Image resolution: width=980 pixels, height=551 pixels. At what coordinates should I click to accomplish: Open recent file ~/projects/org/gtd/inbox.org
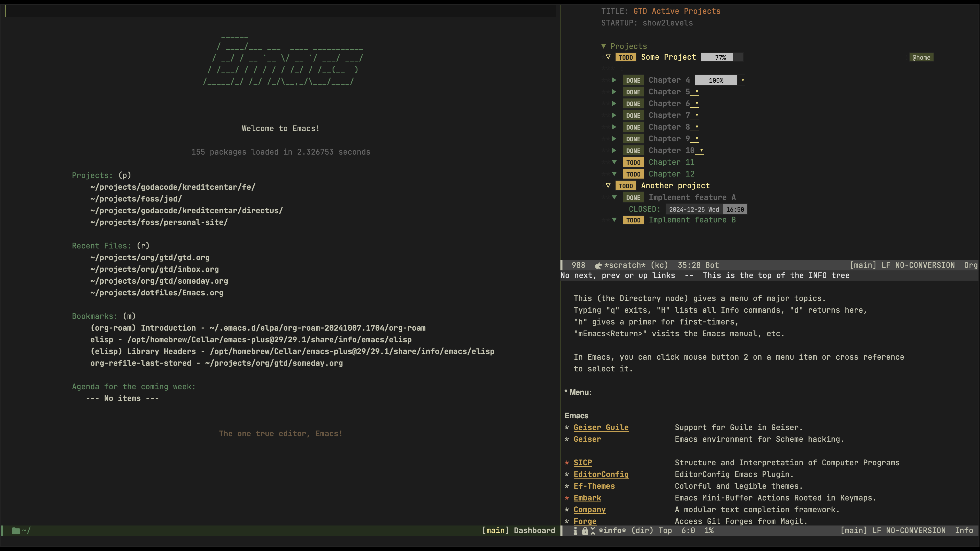154,269
